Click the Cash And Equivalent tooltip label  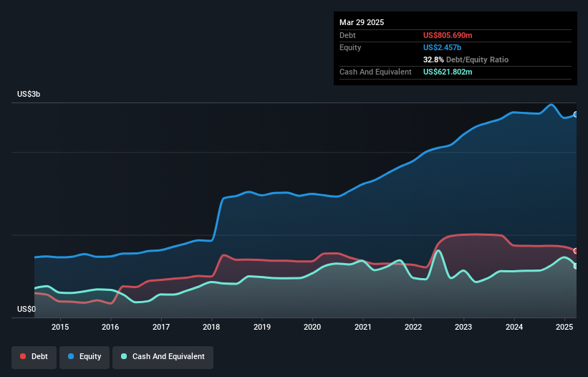coord(375,72)
